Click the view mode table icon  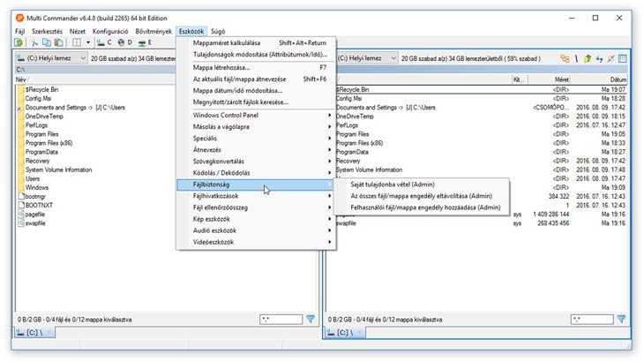[623, 59]
